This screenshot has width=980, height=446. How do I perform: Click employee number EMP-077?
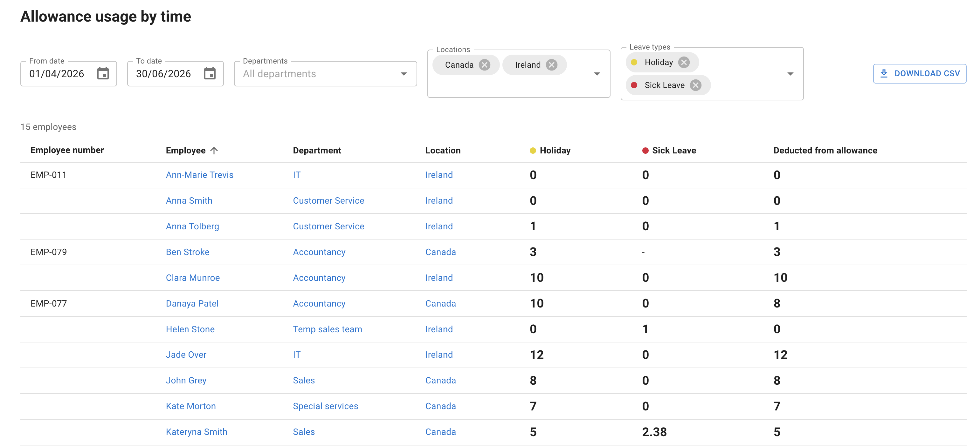pos(49,303)
